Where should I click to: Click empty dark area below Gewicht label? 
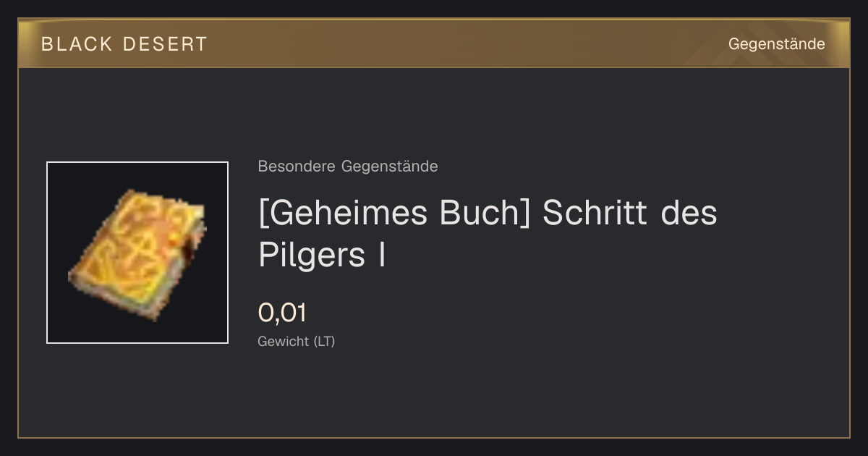pos(434,394)
